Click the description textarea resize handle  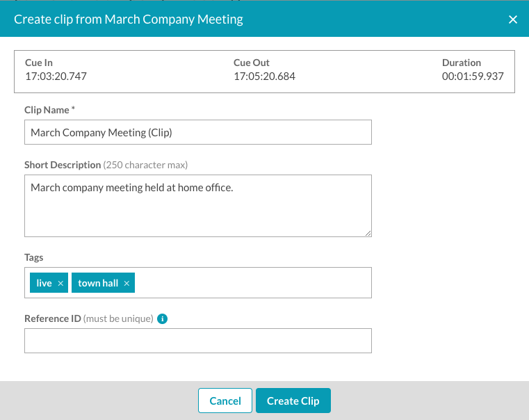pyautogui.click(x=368, y=233)
